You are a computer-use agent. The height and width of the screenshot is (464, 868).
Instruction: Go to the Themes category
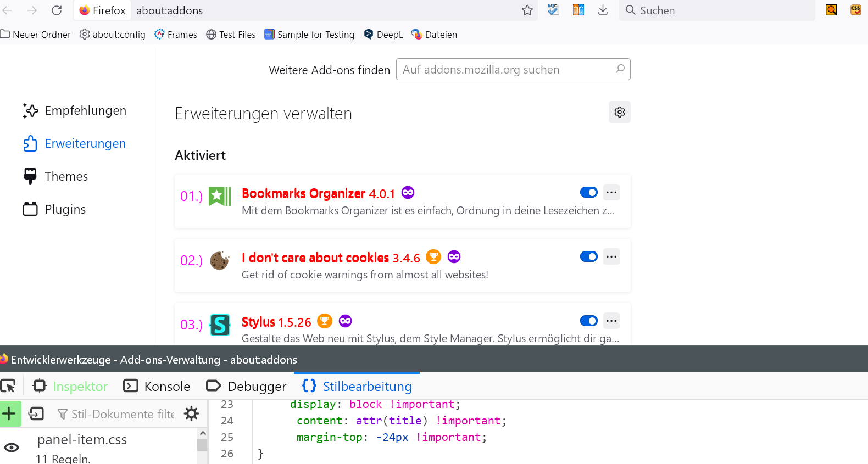pos(66,176)
